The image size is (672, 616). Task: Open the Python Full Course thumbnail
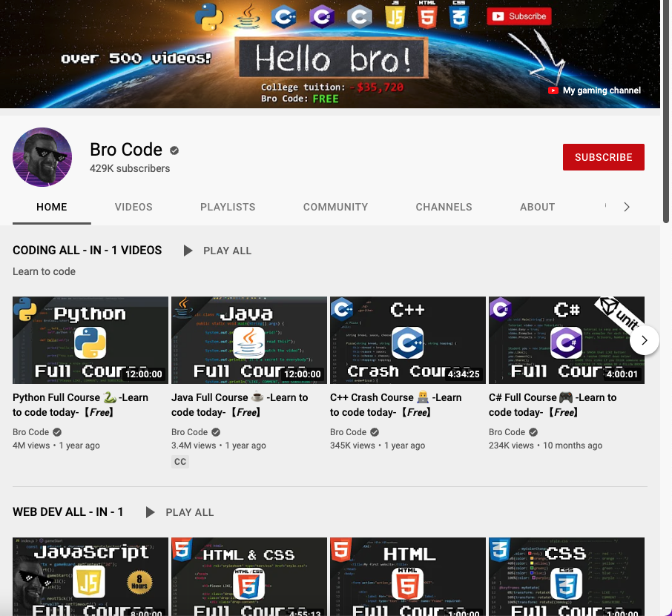pos(90,340)
